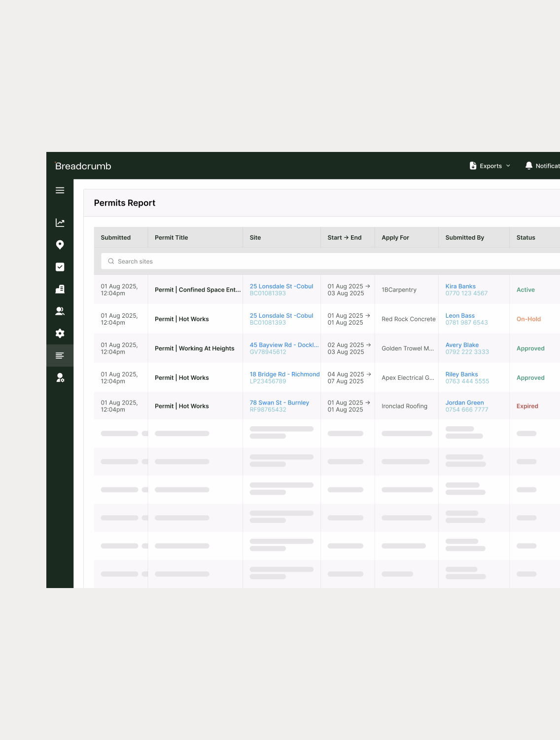
Task: Click phone number 0763 444 5555
Action: click(467, 381)
